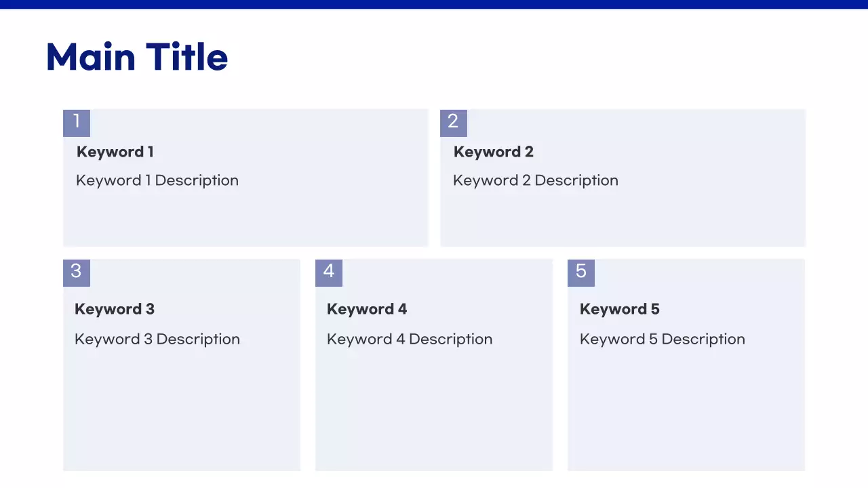This screenshot has width=868, height=488.
Task: Select the Keyword 2 Description text
Action: 536,180
